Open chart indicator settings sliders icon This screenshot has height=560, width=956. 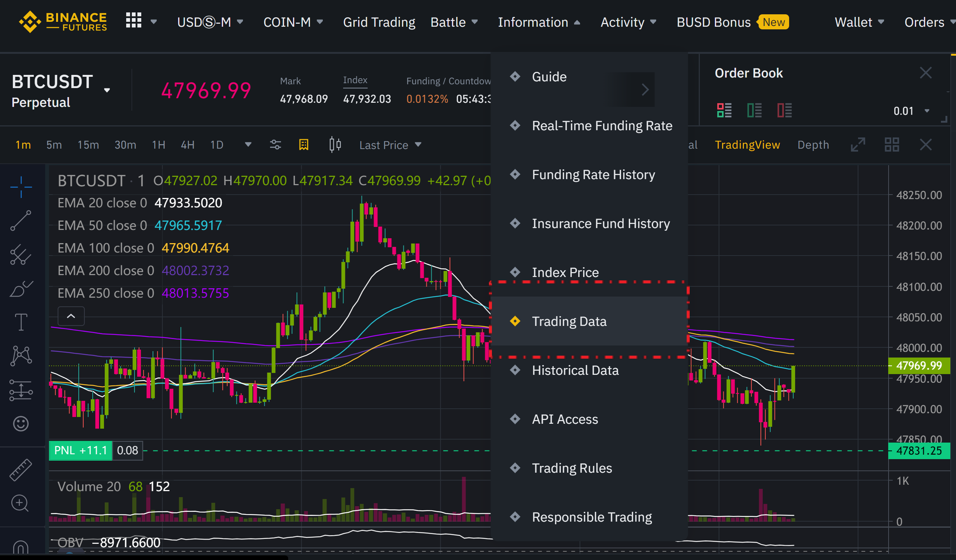click(x=275, y=145)
